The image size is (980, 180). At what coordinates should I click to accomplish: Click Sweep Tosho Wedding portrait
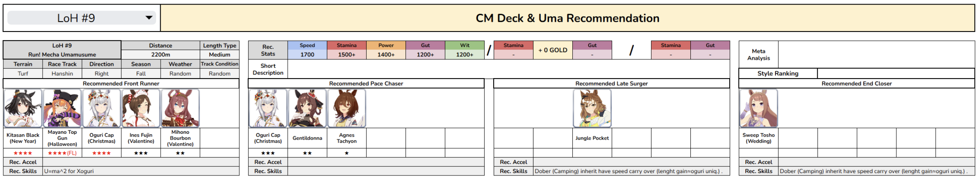758,108
